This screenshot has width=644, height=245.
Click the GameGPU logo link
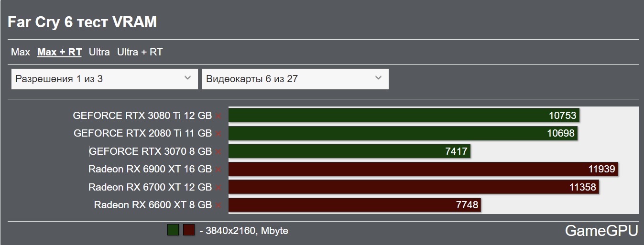[601, 231]
